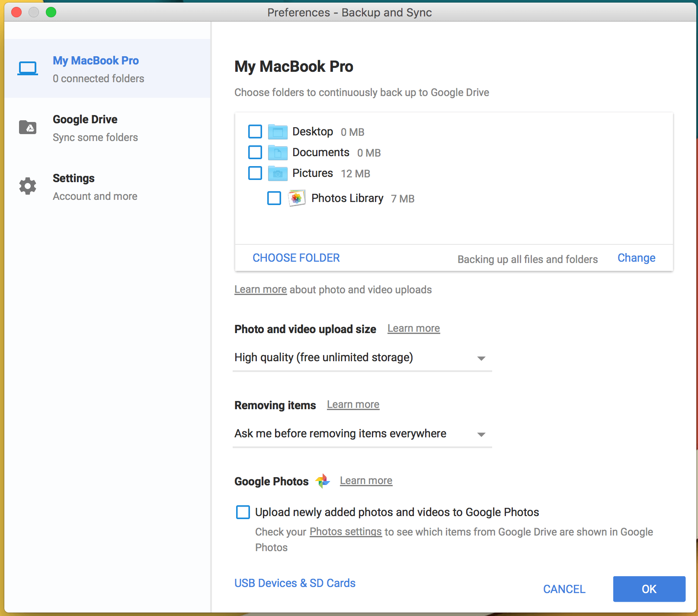Click the Google Photos pinwheel icon

(x=323, y=481)
